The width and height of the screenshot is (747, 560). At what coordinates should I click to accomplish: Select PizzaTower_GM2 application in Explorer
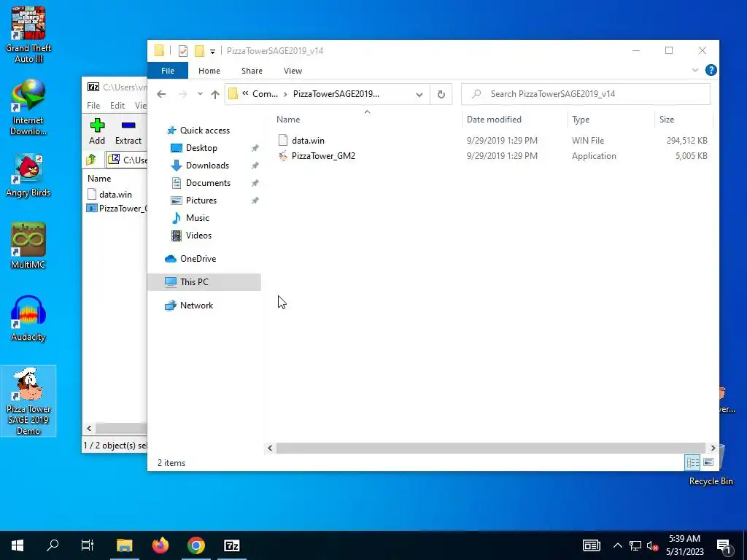[323, 156]
